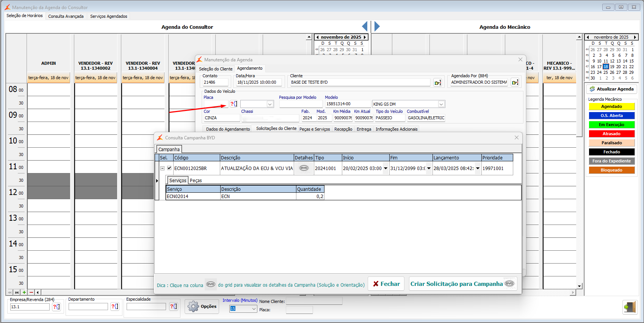This screenshot has height=323, width=644.
Task: Open the Modelo KING GS DM dropdown
Action: pos(441,104)
